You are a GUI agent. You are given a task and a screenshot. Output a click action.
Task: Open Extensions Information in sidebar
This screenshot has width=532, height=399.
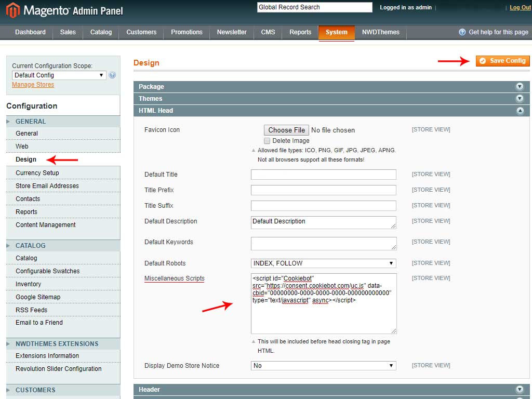47,355
